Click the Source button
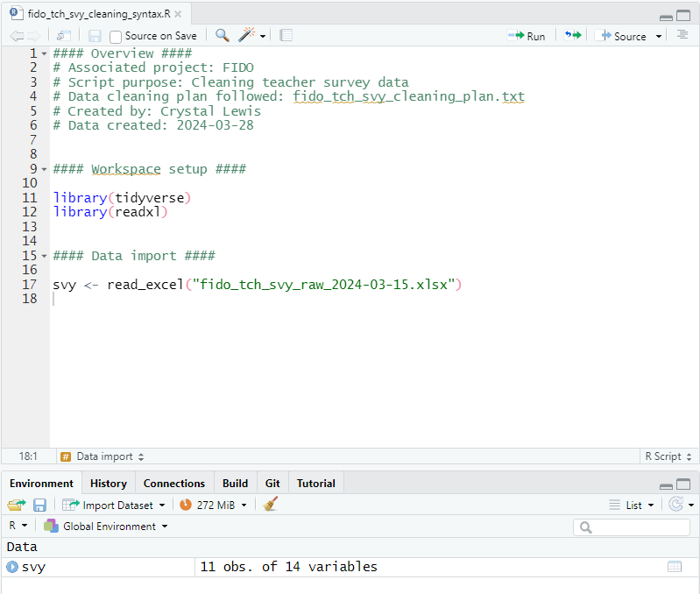 [x=624, y=36]
